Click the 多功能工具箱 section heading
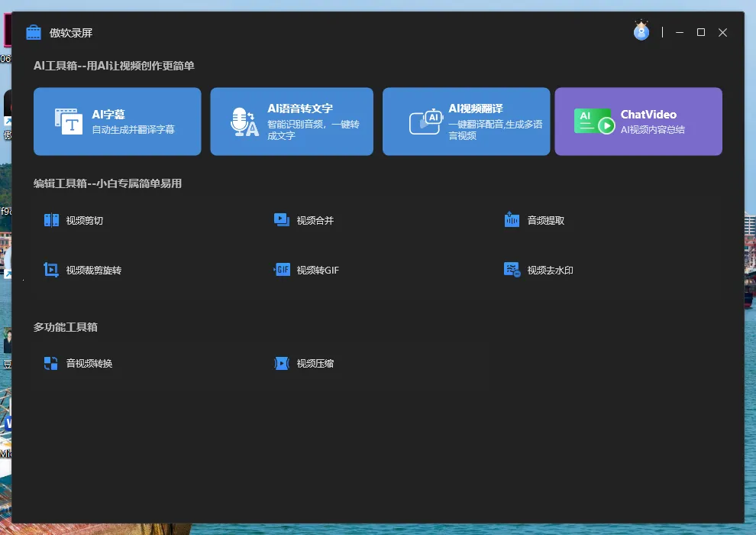756x535 pixels. click(66, 327)
